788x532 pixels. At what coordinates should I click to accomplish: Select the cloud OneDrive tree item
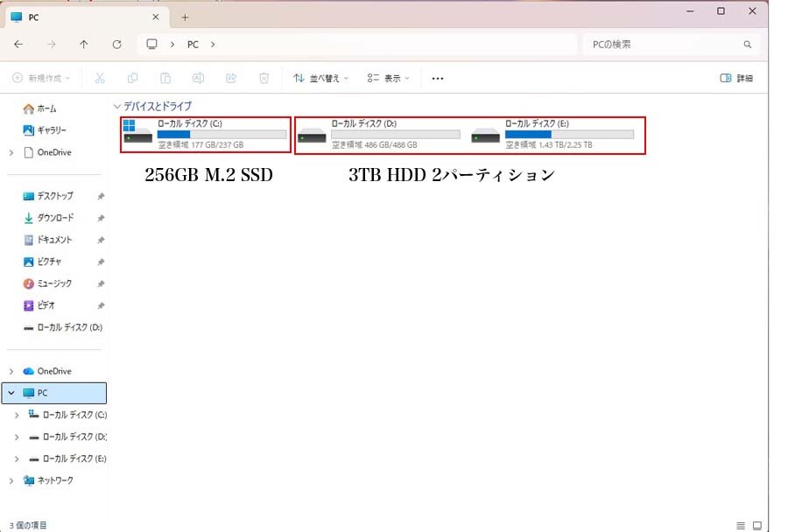click(x=46, y=371)
